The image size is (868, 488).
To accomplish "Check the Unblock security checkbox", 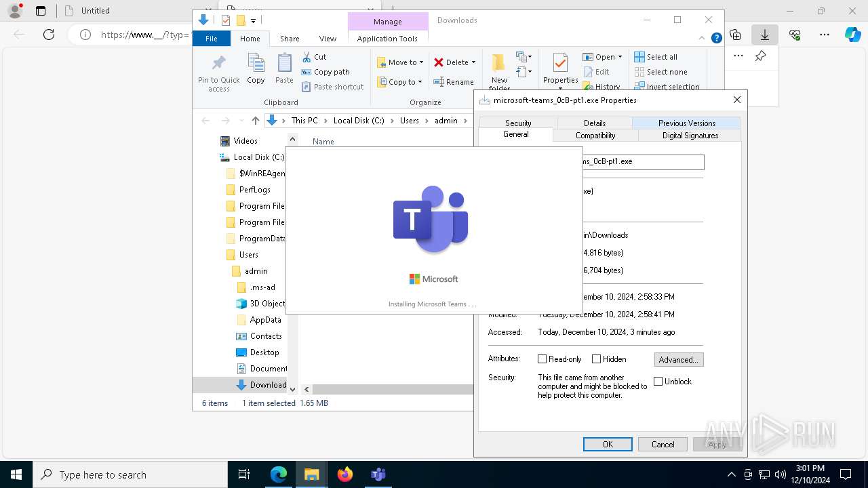I will point(658,381).
